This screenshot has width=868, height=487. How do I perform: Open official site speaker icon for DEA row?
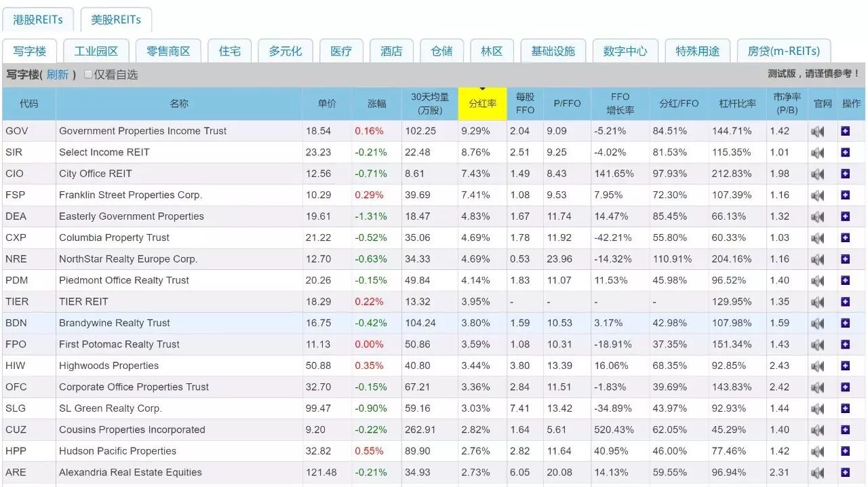point(818,217)
